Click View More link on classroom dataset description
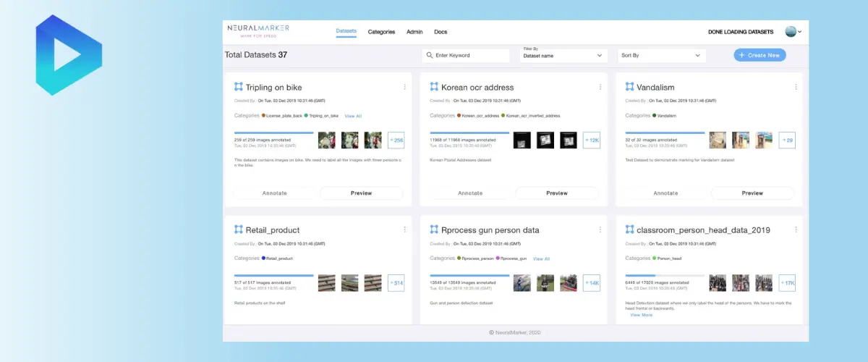 tap(641, 315)
